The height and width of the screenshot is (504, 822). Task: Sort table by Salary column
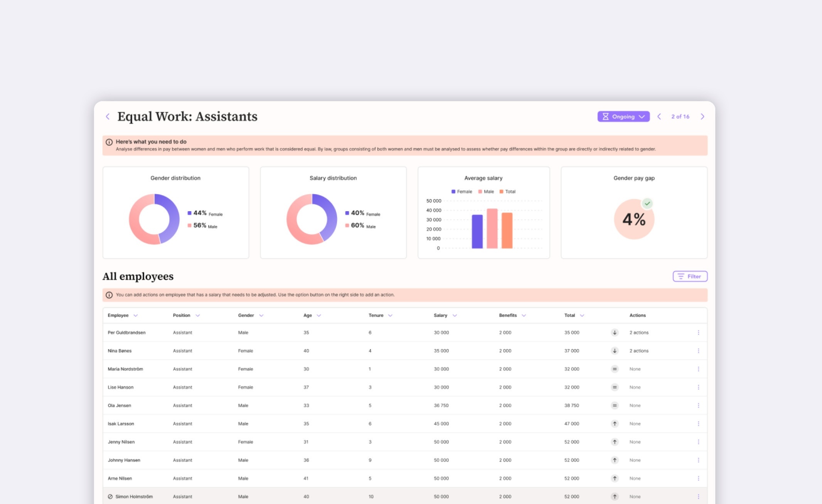pyautogui.click(x=440, y=315)
